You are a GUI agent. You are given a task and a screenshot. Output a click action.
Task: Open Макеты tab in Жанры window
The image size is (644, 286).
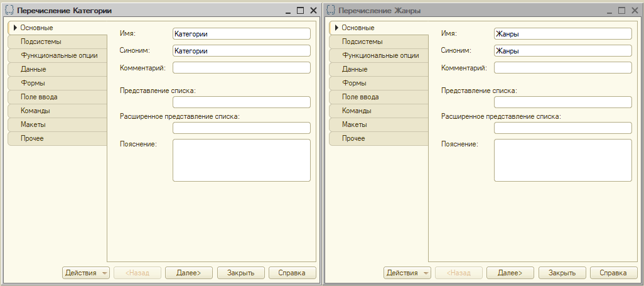[x=378, y=124]
